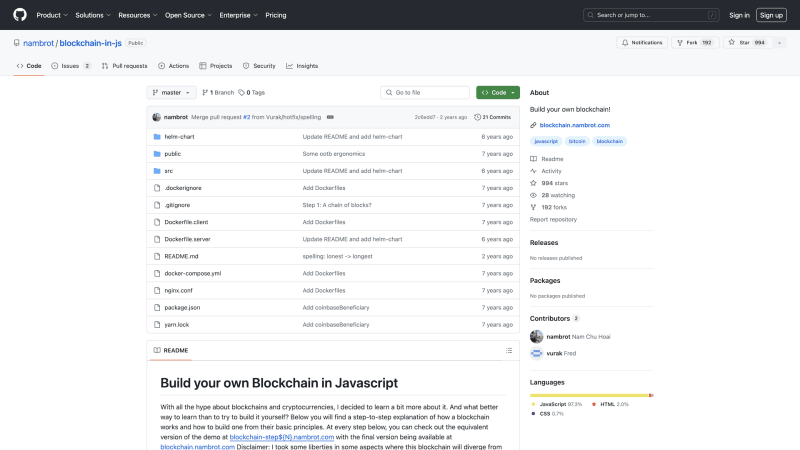This screenshot has width=800, height=450.
Task: Open the Star lists dropdown arrow
Action: [780, 43]
